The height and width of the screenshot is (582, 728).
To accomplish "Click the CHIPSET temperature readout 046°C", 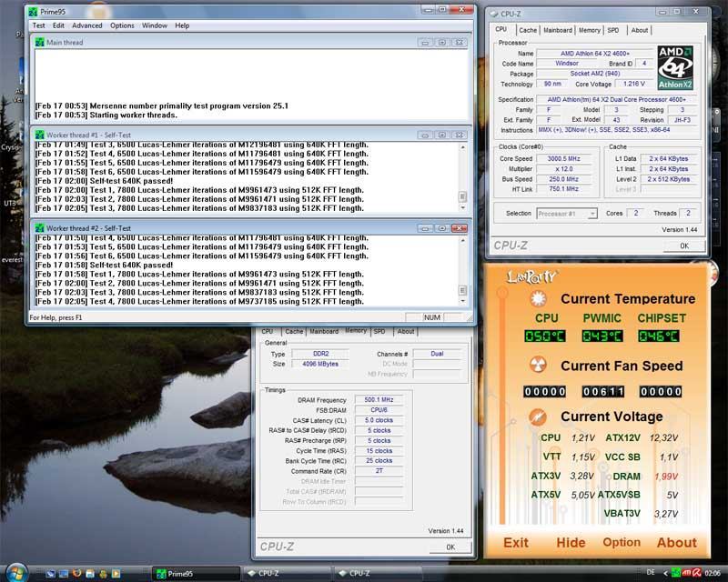I will tap(659, 336).
